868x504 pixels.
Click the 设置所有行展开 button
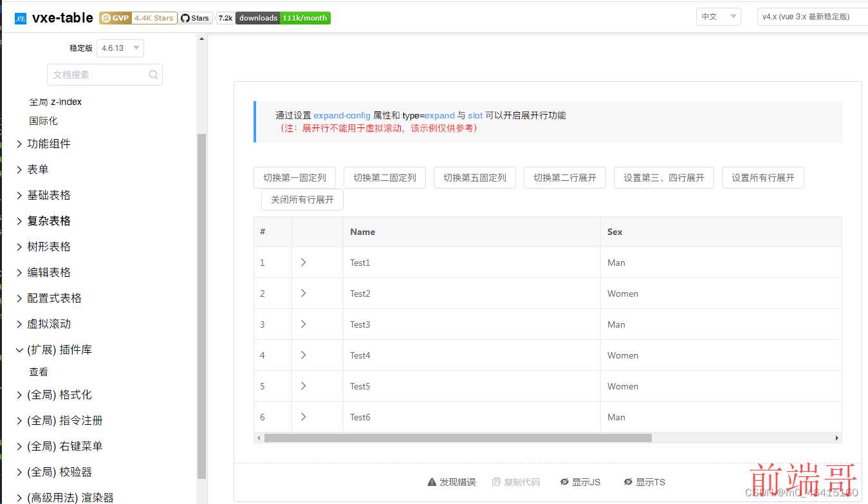tap(763, 178)
